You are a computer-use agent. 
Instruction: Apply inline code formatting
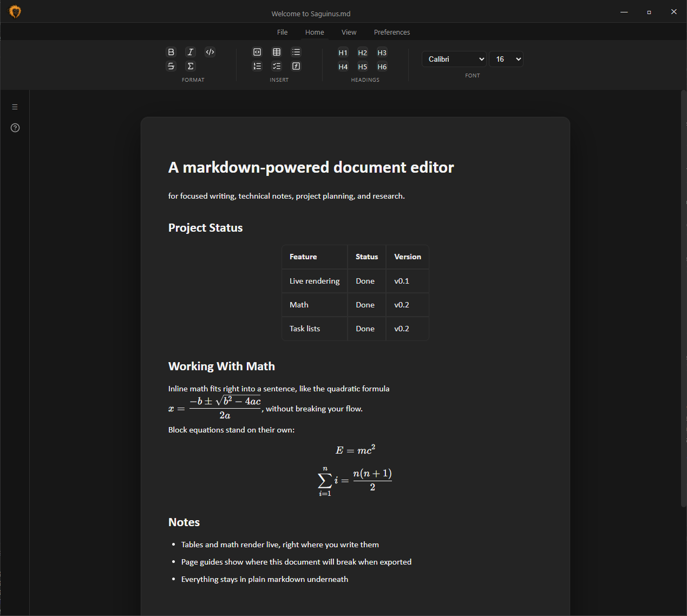click(210, 52)
